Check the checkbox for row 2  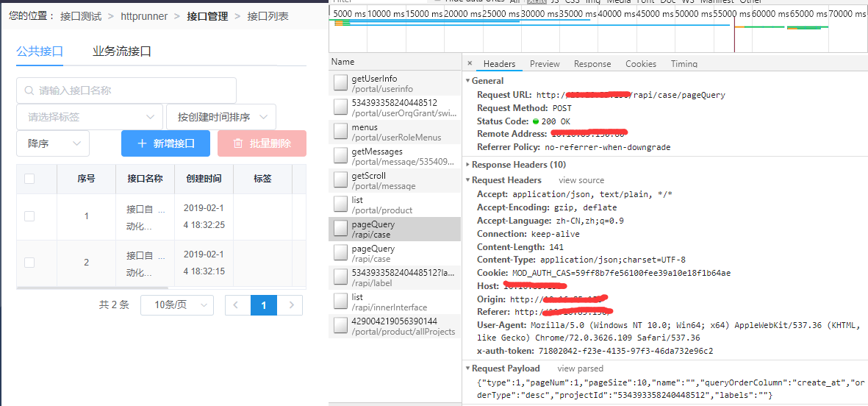coord(30,263)
